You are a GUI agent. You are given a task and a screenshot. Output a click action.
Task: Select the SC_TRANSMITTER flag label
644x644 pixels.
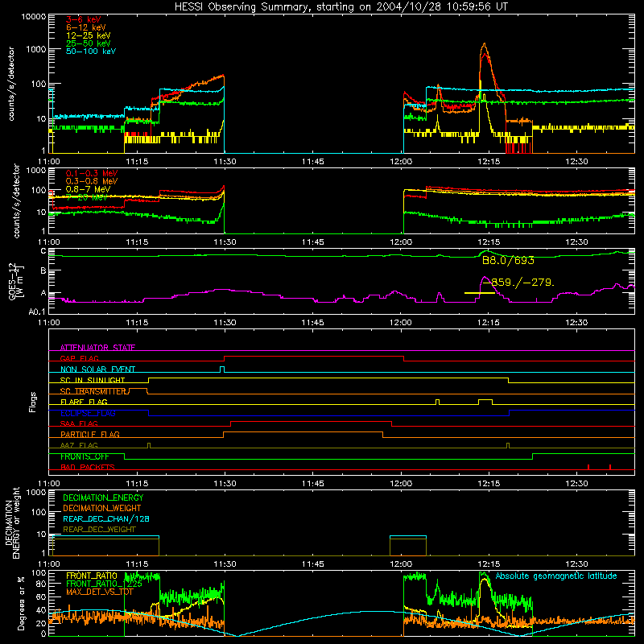[94, 391]
